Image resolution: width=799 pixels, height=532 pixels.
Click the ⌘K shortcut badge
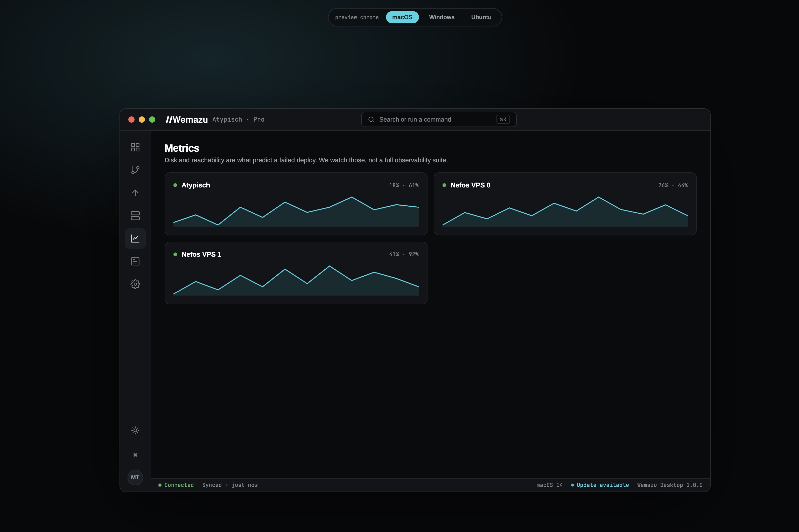tap(503, 120)
